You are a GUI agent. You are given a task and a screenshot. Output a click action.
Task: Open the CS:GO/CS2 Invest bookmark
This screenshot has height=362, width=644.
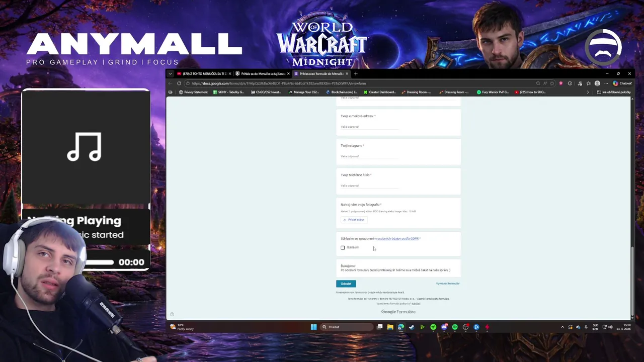[266, 92]
